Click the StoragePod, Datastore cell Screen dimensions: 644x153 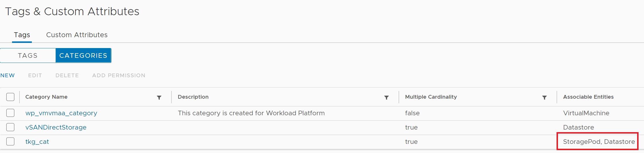599,142
